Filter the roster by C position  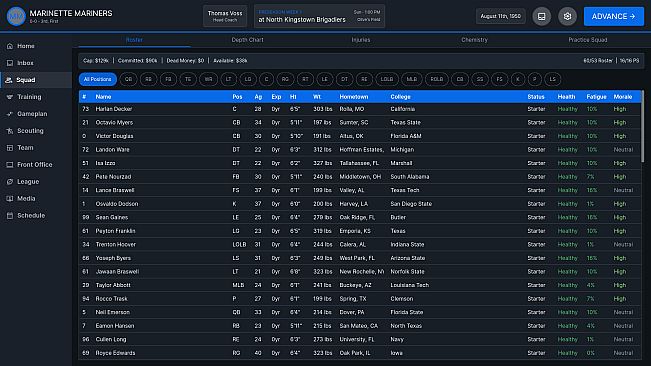pyautogui.click(x=267, y=79)
